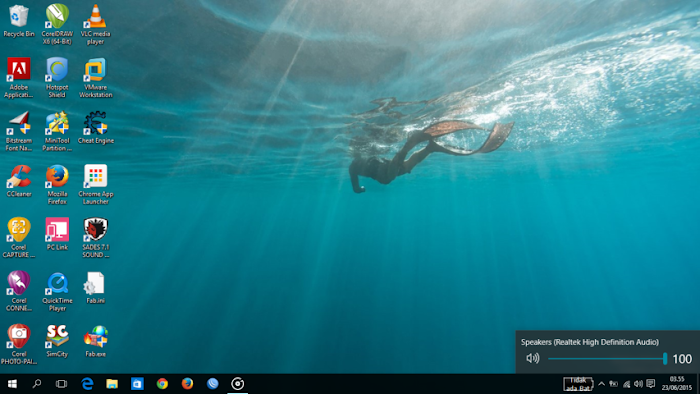Select the Chrome App Launcher icon

pos(96,184)
